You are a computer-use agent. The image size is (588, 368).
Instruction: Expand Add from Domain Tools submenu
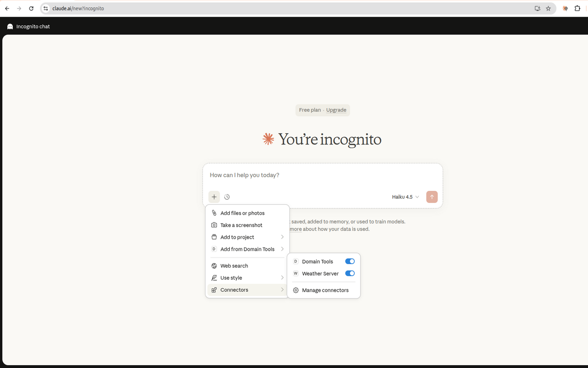(x=247, y=249)
